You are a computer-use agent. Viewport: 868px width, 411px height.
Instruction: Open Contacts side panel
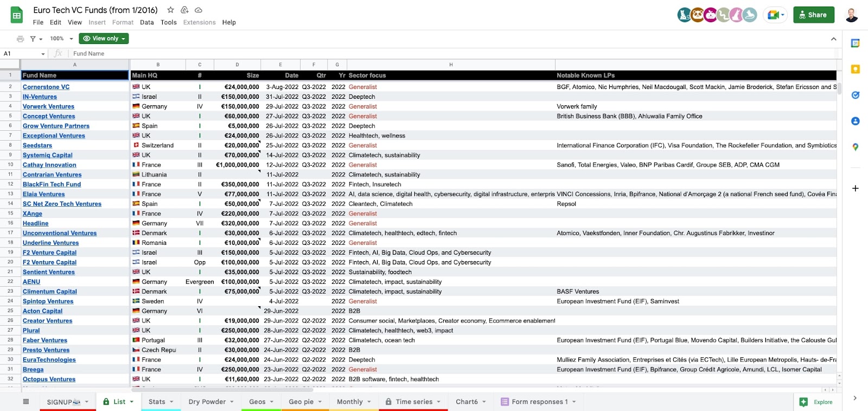pos(856,121)
